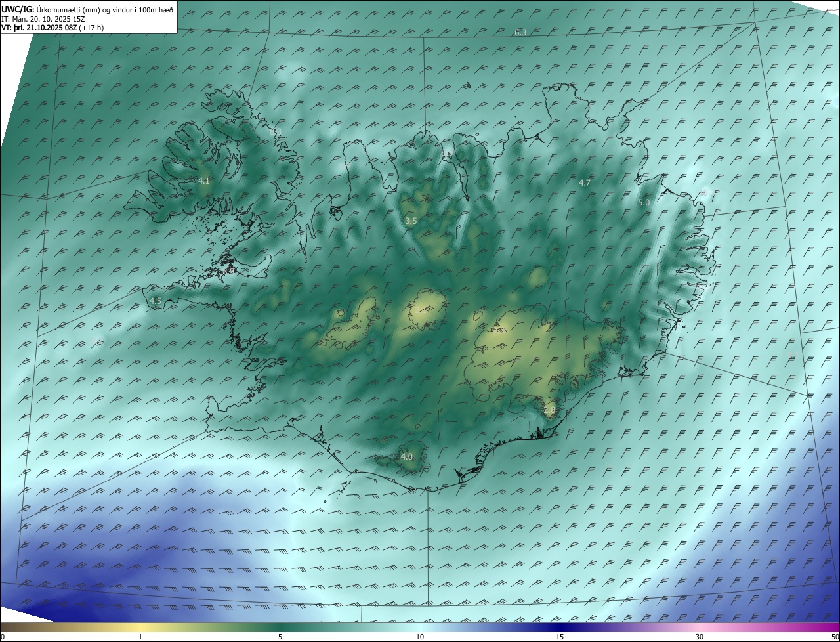This screenshot has width=840, height=642.
Task: Click the 3.5 value in north Iceland
Action: 411,221
